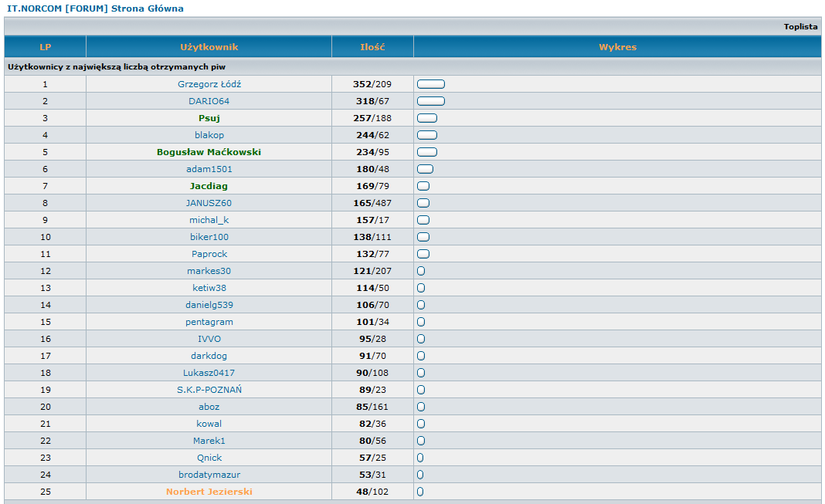825x504 pixels.
Task: Open Marek1 user profile
Action: point(209,441)
